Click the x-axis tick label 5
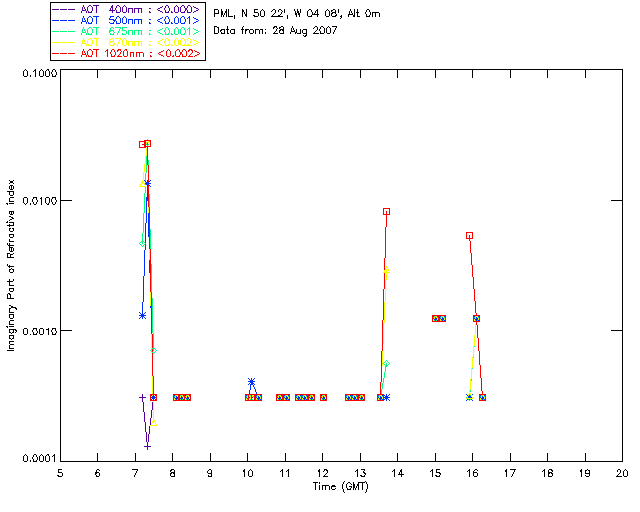The height and width of the screenshot is (512, 640). (60, 473)
